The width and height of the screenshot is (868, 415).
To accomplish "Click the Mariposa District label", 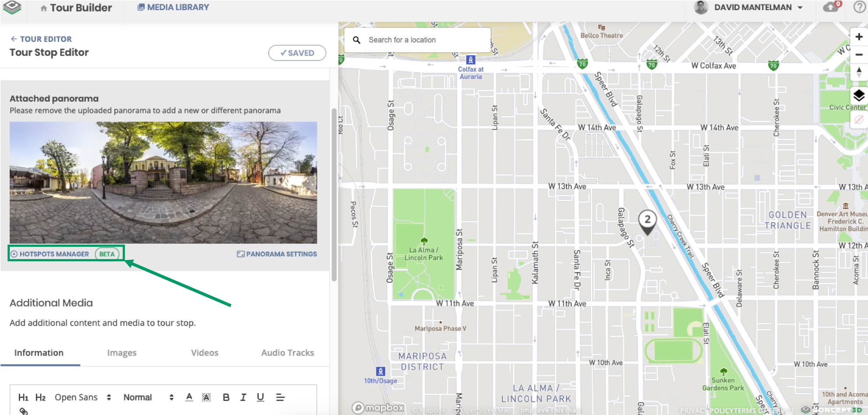I will [x=422, y=362].
